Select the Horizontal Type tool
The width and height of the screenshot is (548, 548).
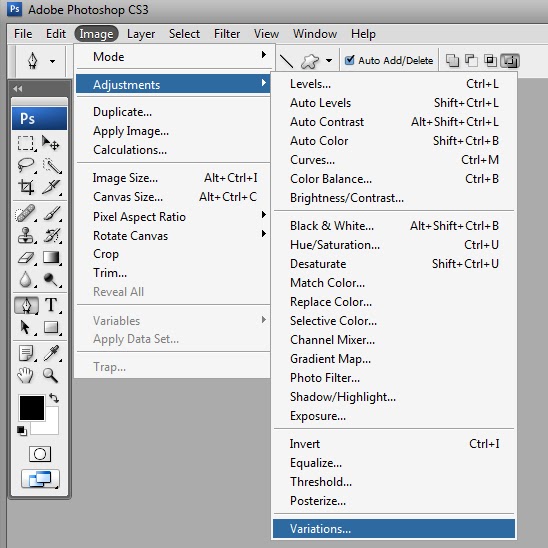click(x=52, y=305)
